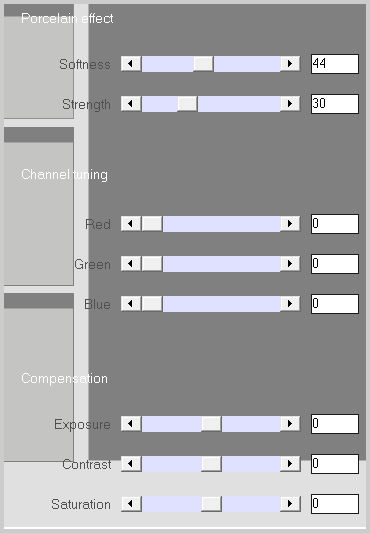Click the Softness value field showing 44
The image size is (370, 533).
[x=335, y=64]
